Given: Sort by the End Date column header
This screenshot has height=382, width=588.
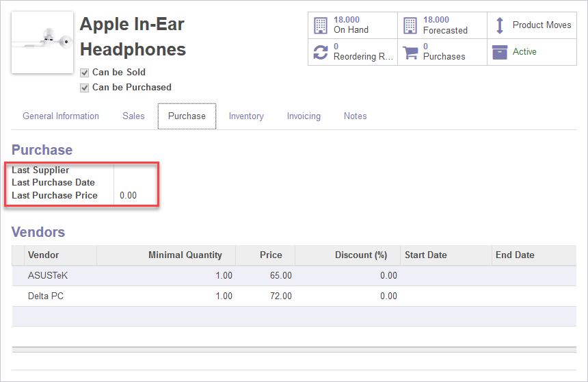Looking at the screenshot, I should pyautogui.click(x=534, y=255).
